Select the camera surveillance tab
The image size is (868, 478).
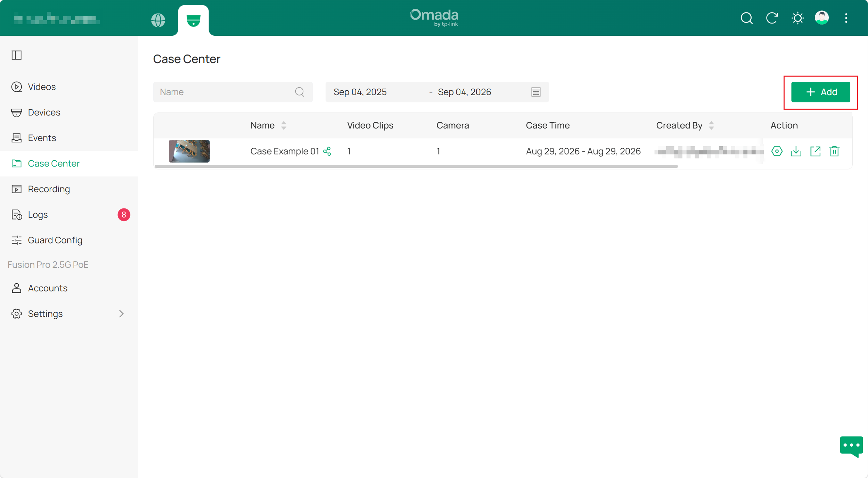click(x=194, y=20)
